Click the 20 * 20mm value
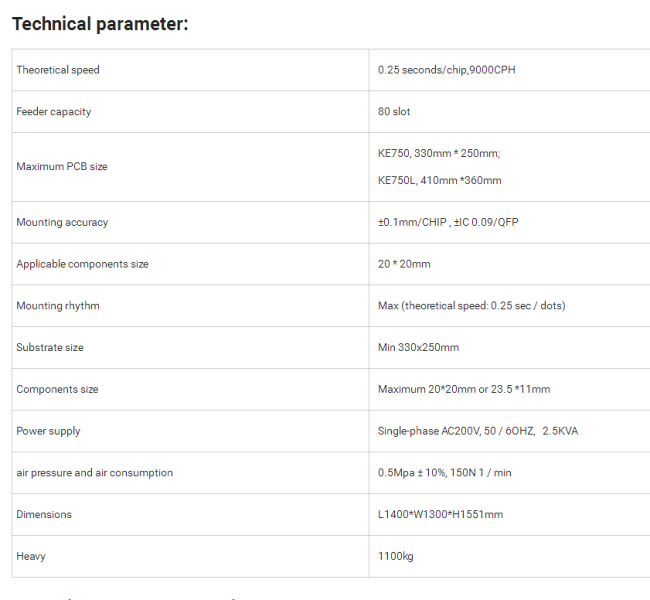650x600 pixels. coord(404,264)
